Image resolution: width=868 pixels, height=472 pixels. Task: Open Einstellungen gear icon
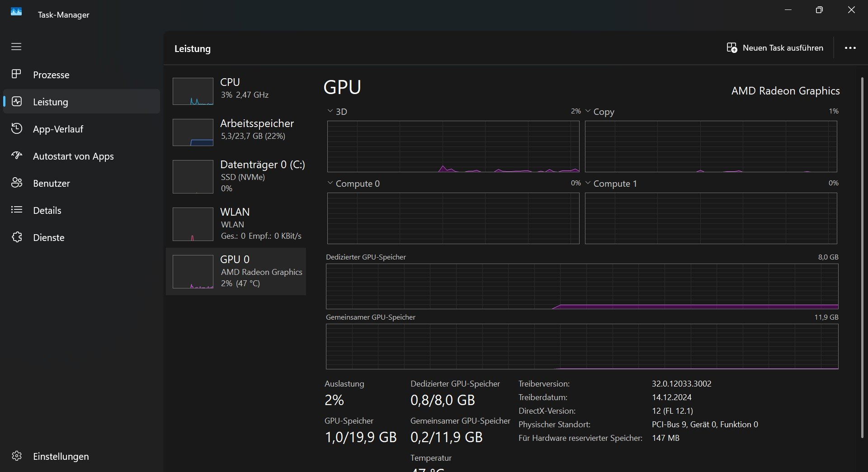[16, 456]
